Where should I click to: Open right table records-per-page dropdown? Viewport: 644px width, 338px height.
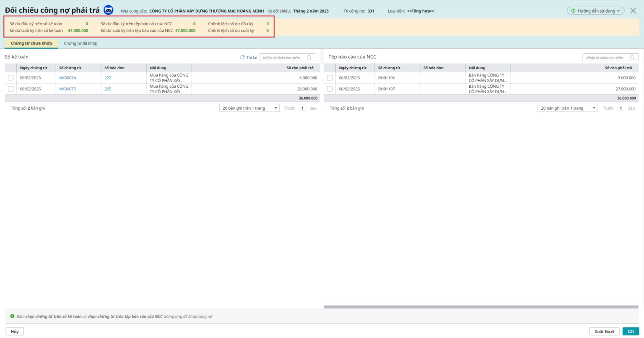(568, 108)
